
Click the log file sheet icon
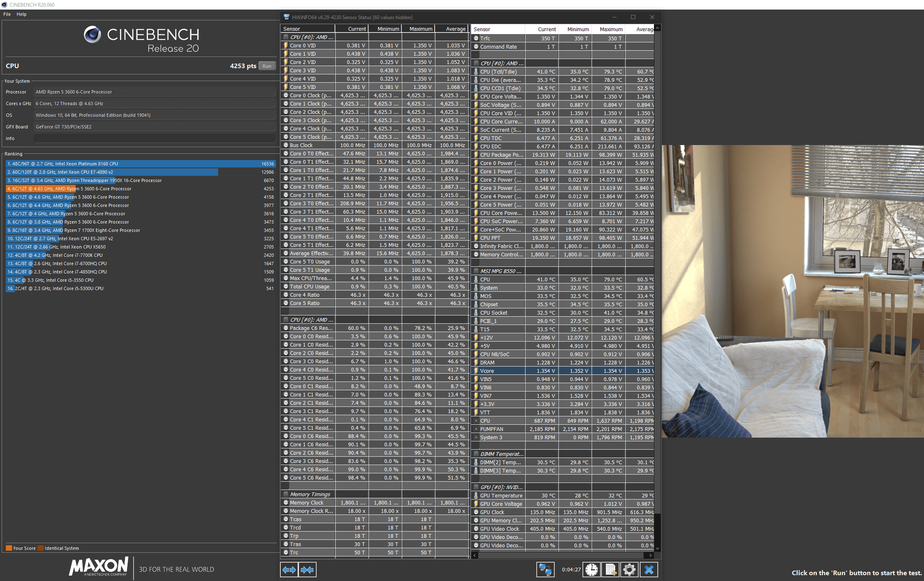[611, 570]
